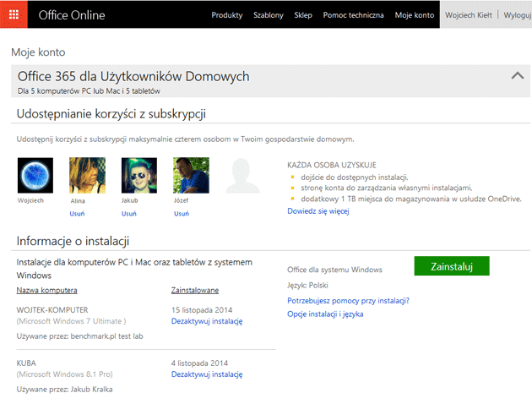Click the Nazwa komputera column header

click(x=46, y=290)
